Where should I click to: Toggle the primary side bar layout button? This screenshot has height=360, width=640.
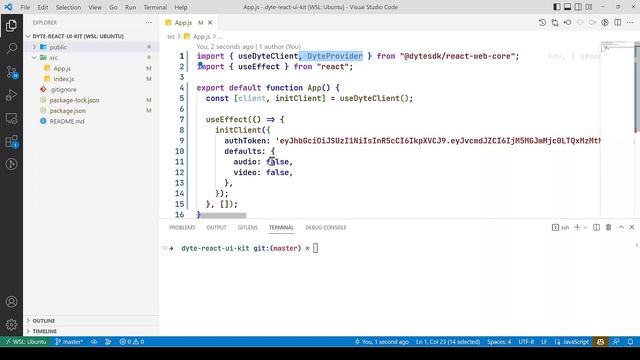click(557, 7)
